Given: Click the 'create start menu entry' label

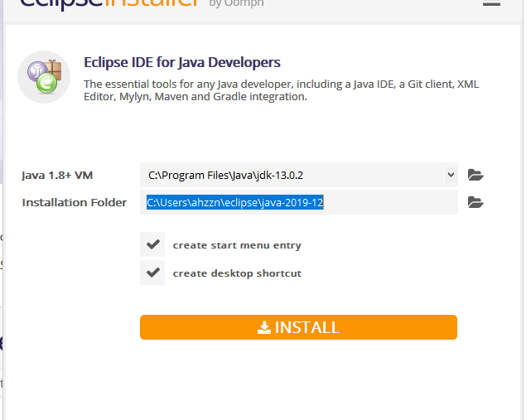Looking at the screenshot, I should 237,245.
